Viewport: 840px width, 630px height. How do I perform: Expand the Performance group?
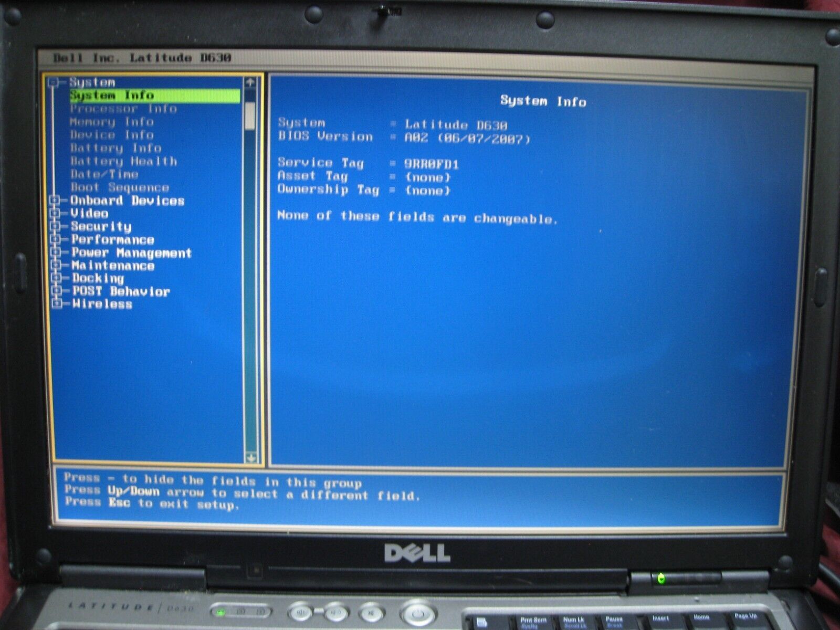pyautogui.click(x=56, y=239)
